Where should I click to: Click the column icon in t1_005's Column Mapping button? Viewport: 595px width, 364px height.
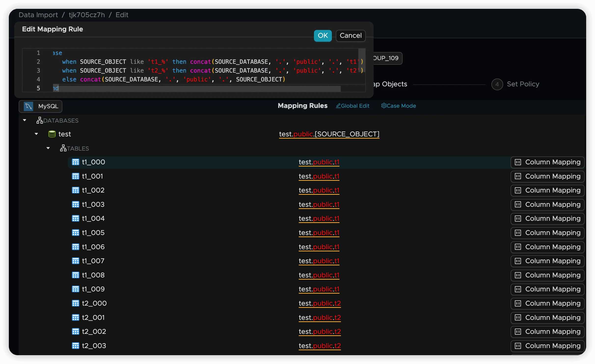(x=518, y=233)
